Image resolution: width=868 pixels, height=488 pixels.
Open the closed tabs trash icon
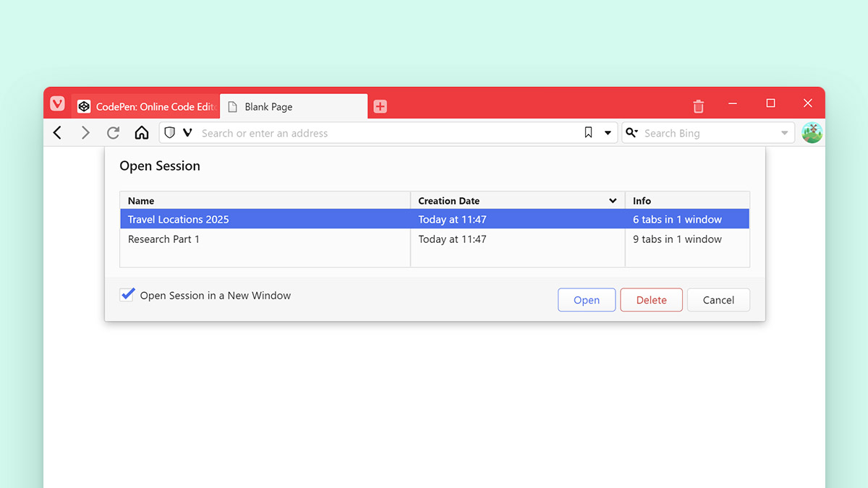(x=698, y=106)
